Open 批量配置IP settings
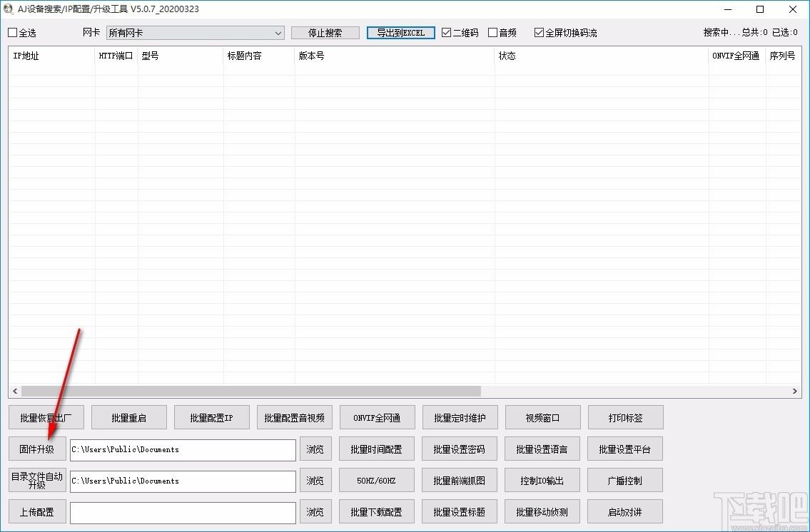Image resolution: width=810 pixels, height=532 pixels. click(x=211, y=418)
